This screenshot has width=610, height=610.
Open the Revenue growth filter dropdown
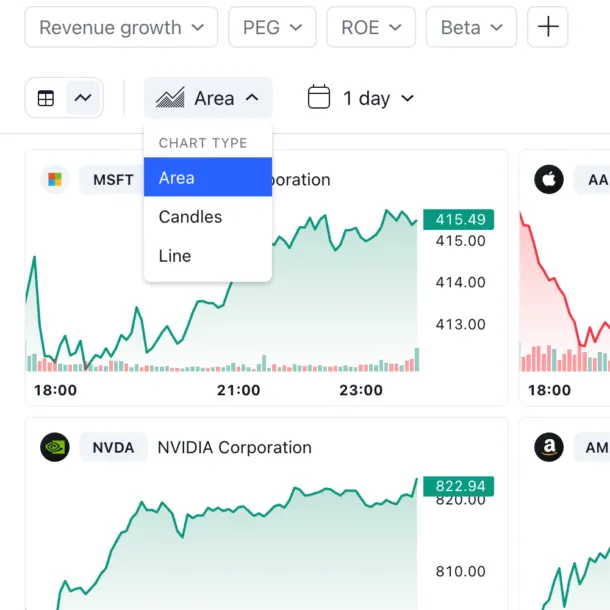pos(121,27)
